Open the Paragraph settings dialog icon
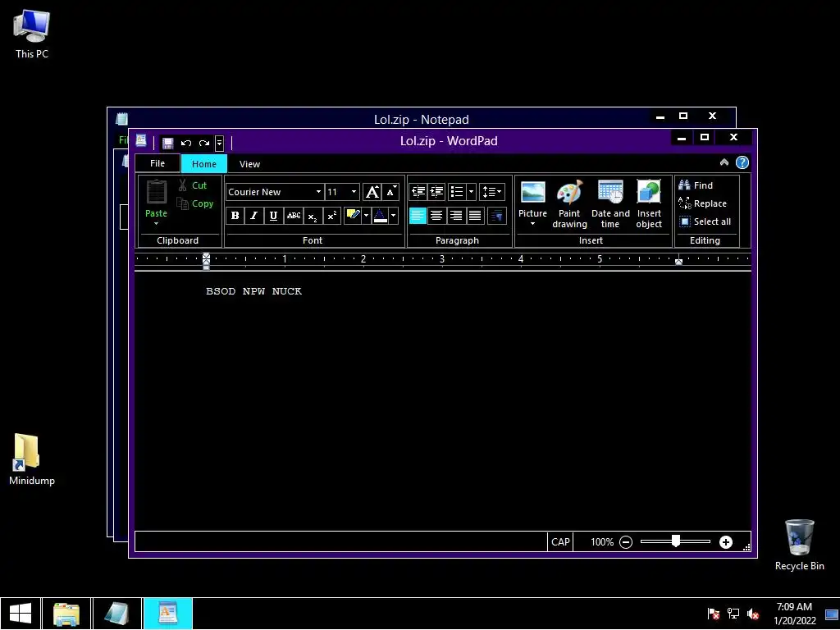This screenshot has width=840, height=630. coord(498,216)
